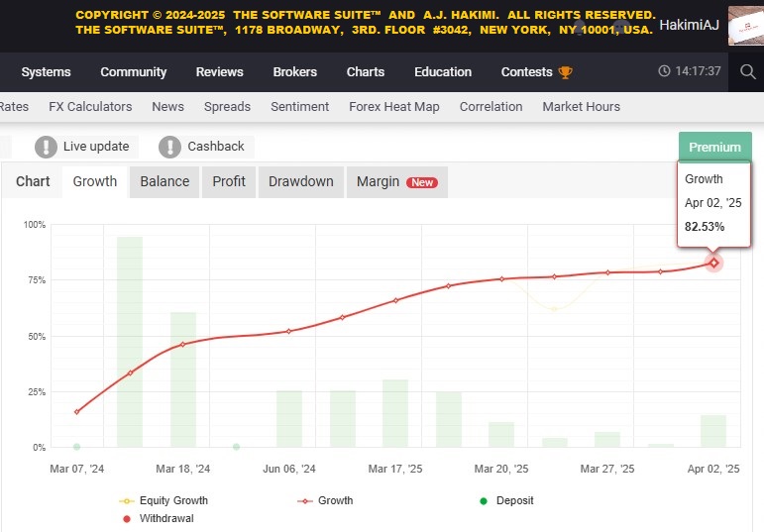Open the Forex Heat Map link
The width and height of the screenshot is (764, 532).
394,107
